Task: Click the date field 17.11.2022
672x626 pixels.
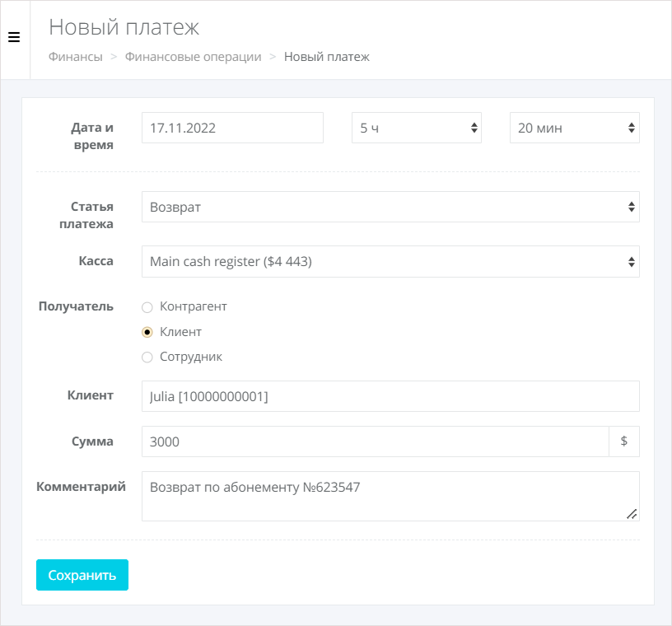Action: click(233, 128)
